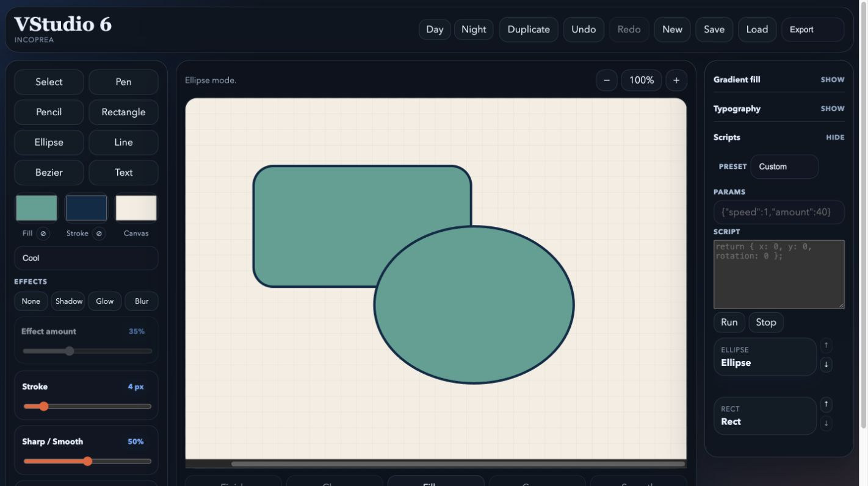The height and width of the screenshot is (486, 868).
Task: Switch to Night theme
Action: tap(474, 29)
